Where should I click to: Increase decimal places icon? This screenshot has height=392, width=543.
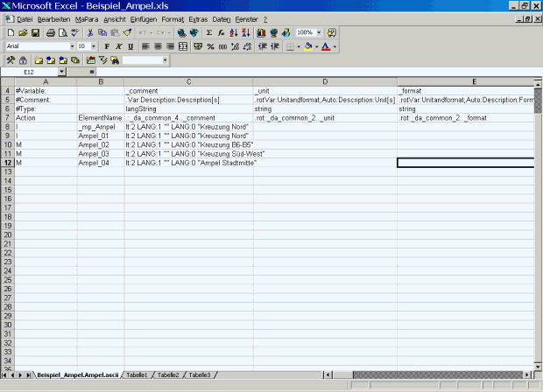(x=235, y=46)
